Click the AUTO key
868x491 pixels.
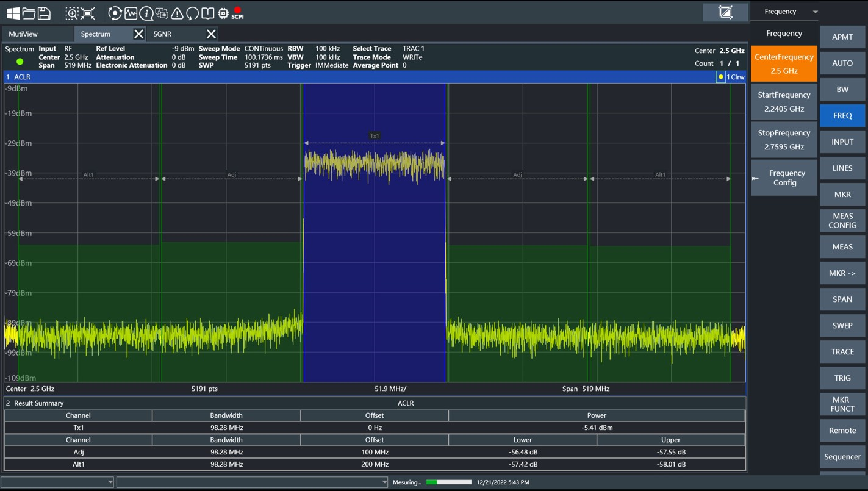click(842, 63)
